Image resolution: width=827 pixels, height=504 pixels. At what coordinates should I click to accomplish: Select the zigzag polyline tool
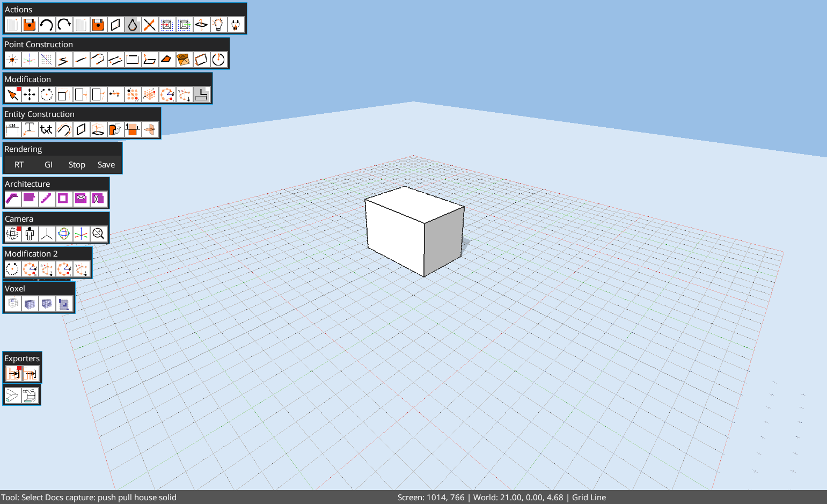(x=64, y=60)
